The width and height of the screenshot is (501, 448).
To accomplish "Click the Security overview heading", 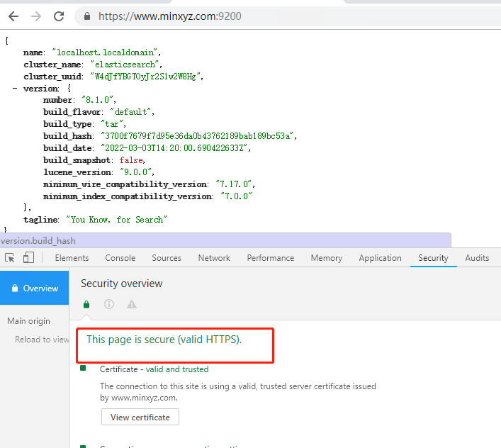I will click(x=121, y=284).
